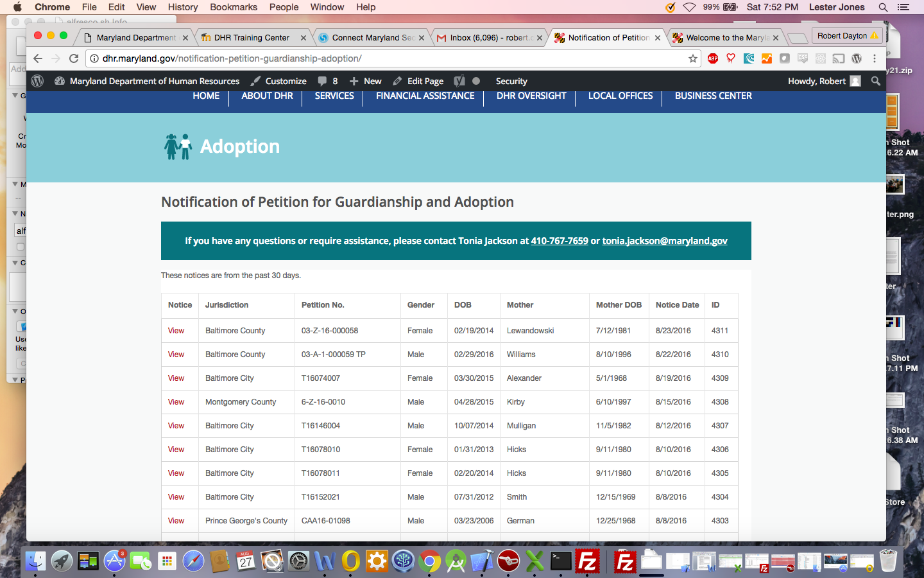The height and width of the screenshot is (578, 924).
Task: Open FileZilla from the Dock
Action: [587, 561]
